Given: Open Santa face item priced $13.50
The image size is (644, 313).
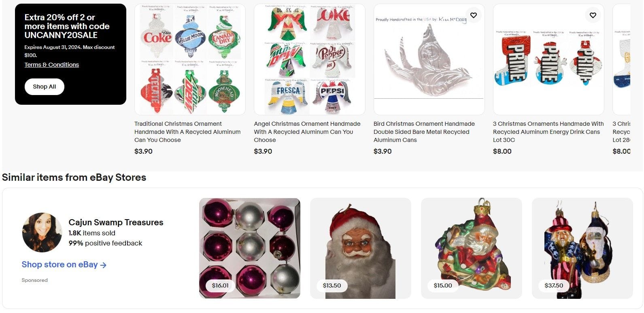Looking at the screenshot, I should tap(361, 248).
